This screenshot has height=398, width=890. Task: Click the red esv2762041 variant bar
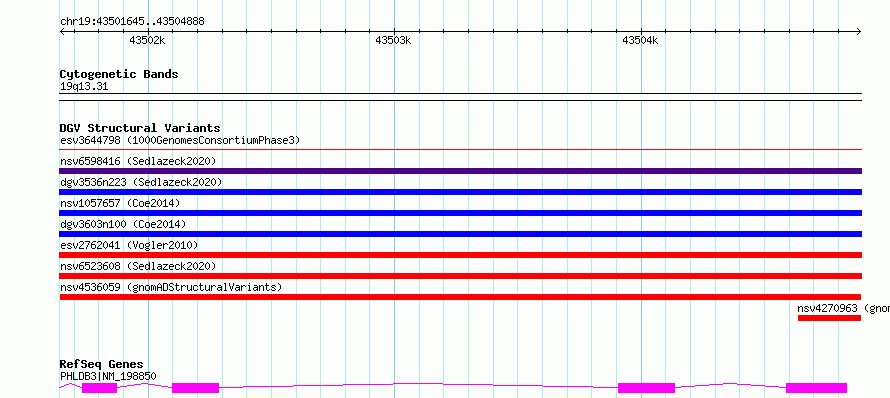(x=461, y=255)
